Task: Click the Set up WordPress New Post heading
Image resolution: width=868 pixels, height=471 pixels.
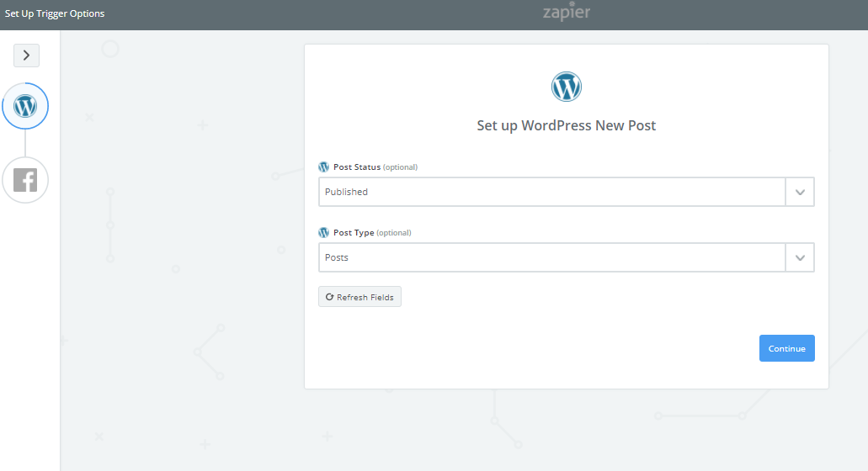Action: (x=567, y=125)
